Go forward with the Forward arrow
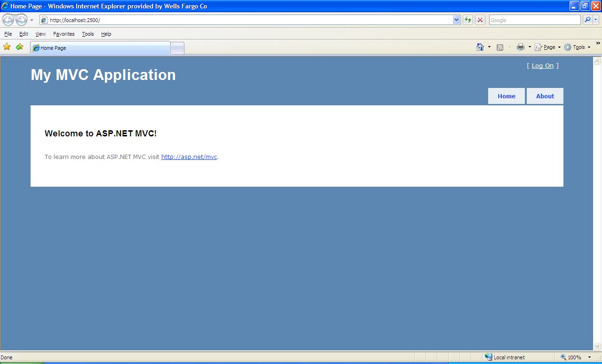This screenshot has width=602, height=364. (21, 20)
